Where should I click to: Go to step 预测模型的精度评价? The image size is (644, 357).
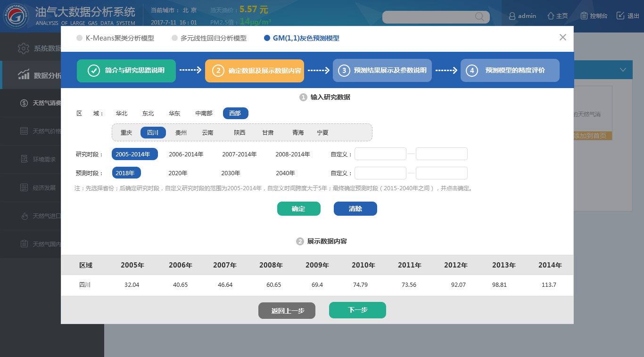[510, 71]
